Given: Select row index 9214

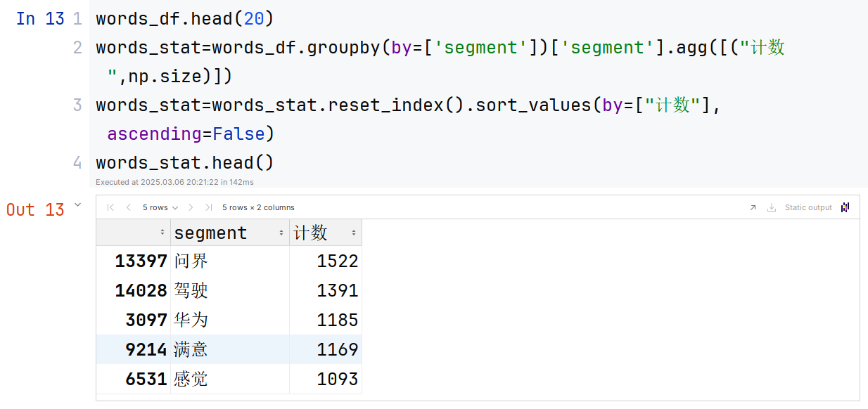Looking at the screenshot, I should 133,349.
